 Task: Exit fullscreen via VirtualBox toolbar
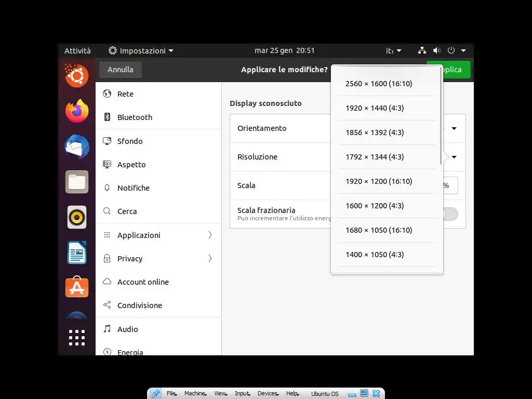tap(364, 393)
